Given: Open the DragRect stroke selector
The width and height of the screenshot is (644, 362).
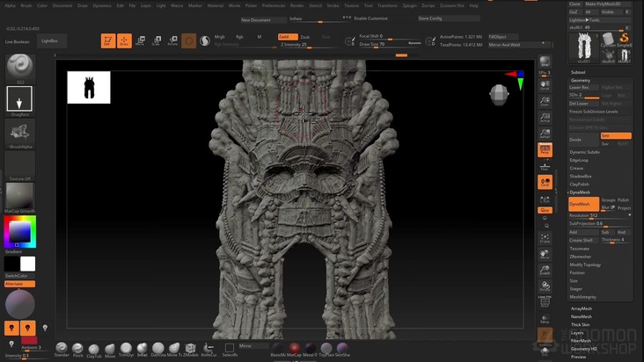Looking at the screenshot, I should 19,98.
